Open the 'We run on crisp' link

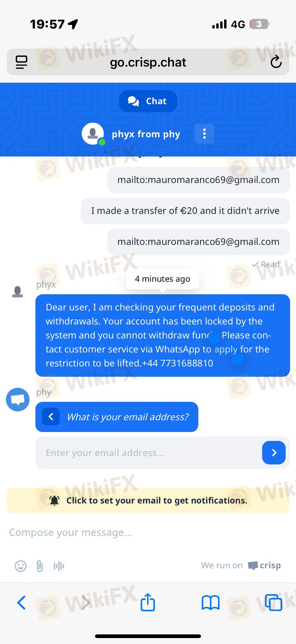pyautogui.click(x=241, y=565)
